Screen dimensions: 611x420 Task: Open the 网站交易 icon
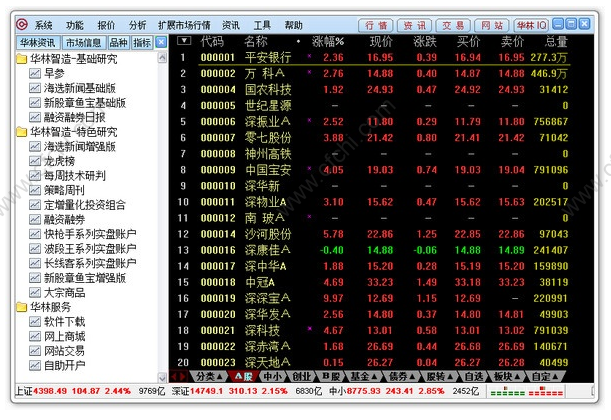35,351
